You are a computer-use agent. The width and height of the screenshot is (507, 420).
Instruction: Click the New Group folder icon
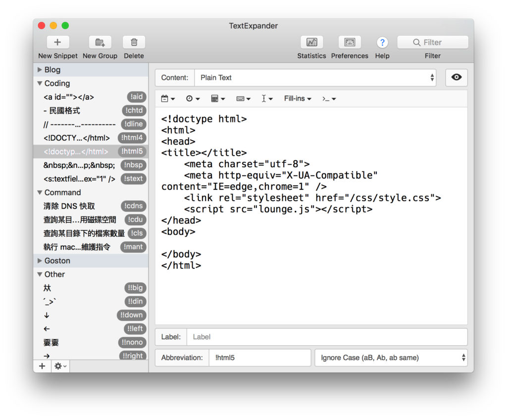100,43
